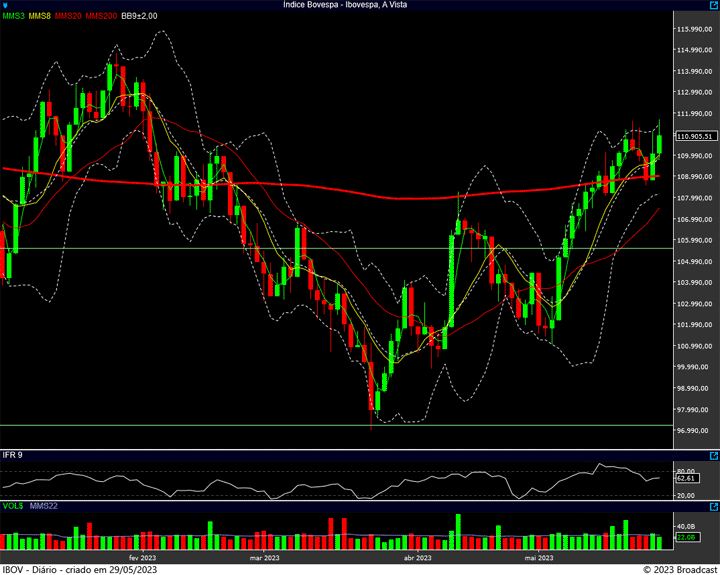Click the volume value box 22,0B
This screenshot has height=575, width=720.
coord(685,538)
